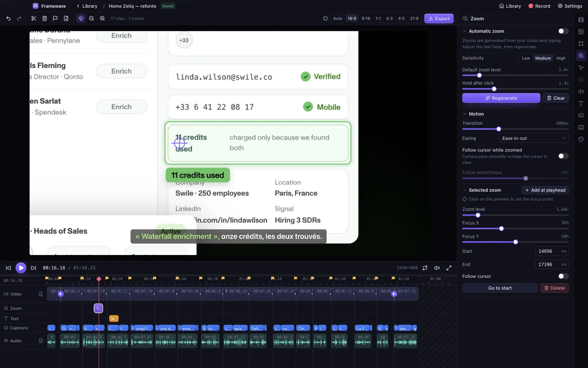The height and width of the screenshot is (368, 588).
Task: Choose the 9:16 aspect ratio
Action: click(366, 18)
